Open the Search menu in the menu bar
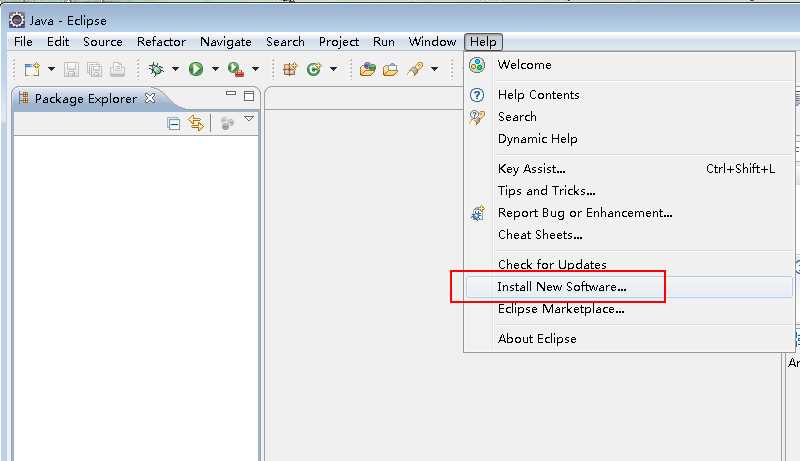The image size is (800, 461). 285,42
